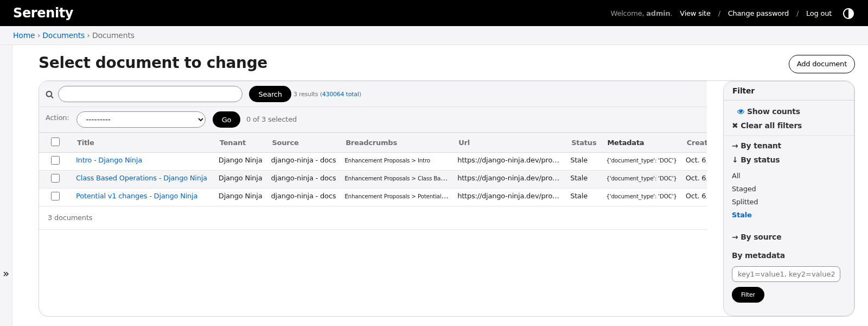Select the All status filter

(x=736, y=176)
